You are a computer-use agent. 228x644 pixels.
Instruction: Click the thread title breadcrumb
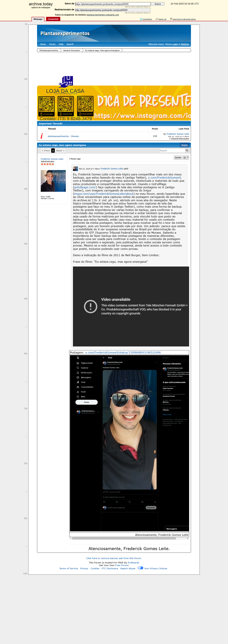(x=102, y=50)
